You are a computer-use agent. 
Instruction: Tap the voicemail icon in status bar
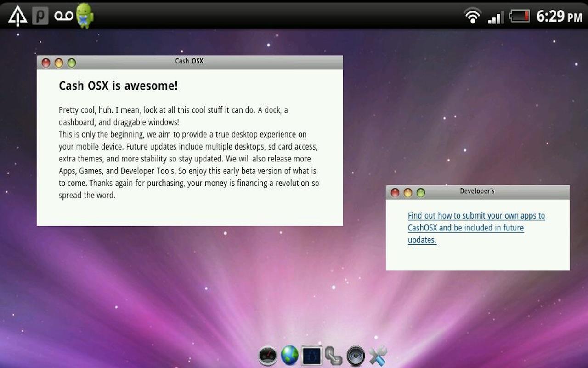63,16
